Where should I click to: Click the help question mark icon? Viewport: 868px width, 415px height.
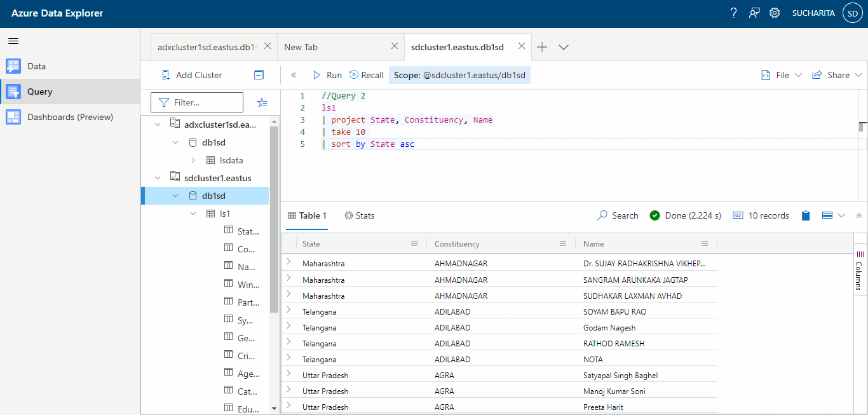coord(733,12)
